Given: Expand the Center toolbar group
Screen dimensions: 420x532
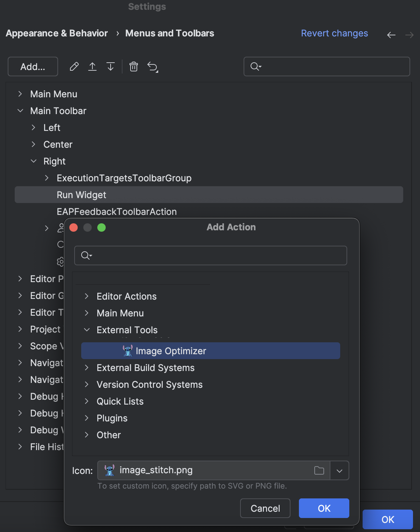Looking at the screenshot, I should (x=34, y=144).
